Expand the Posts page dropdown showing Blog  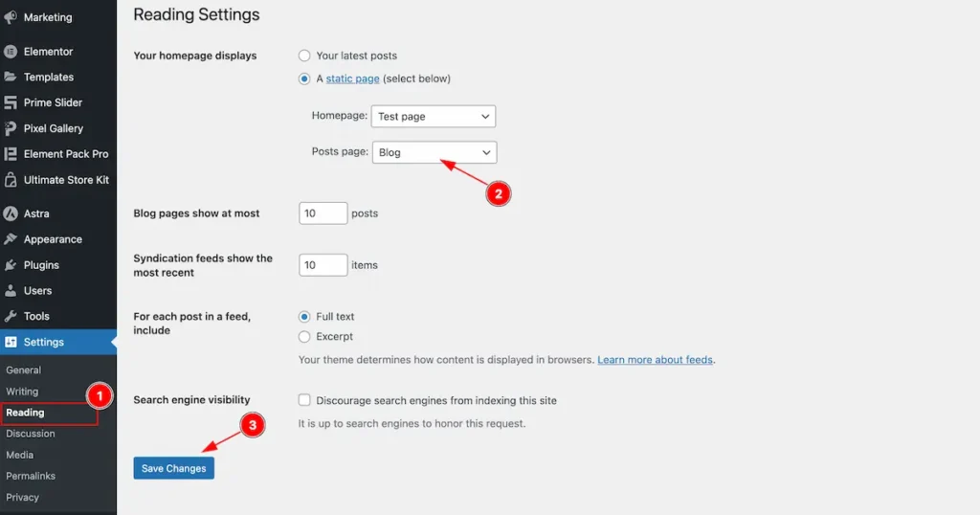[434, 152]
